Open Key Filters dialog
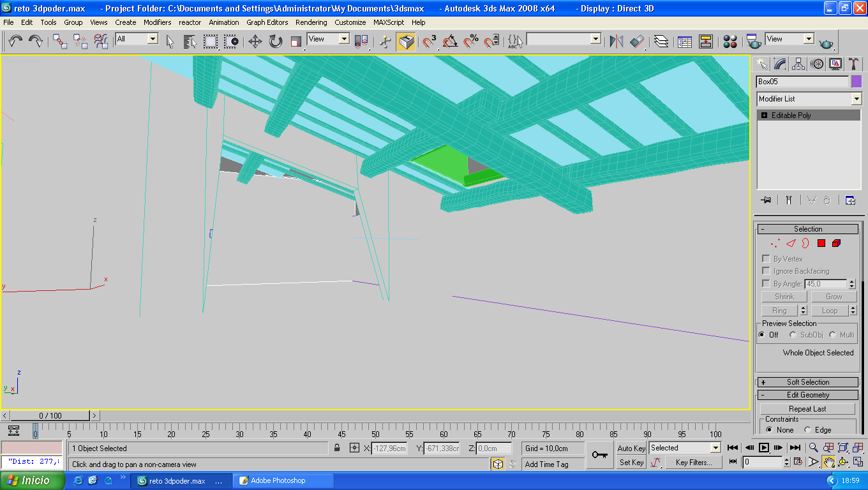 [694, 463]
